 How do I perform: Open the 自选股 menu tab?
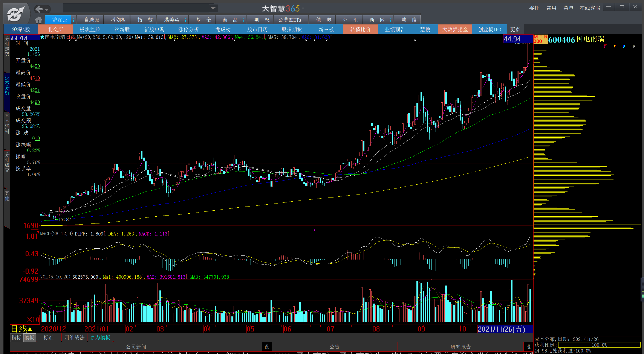click(92, 20)
